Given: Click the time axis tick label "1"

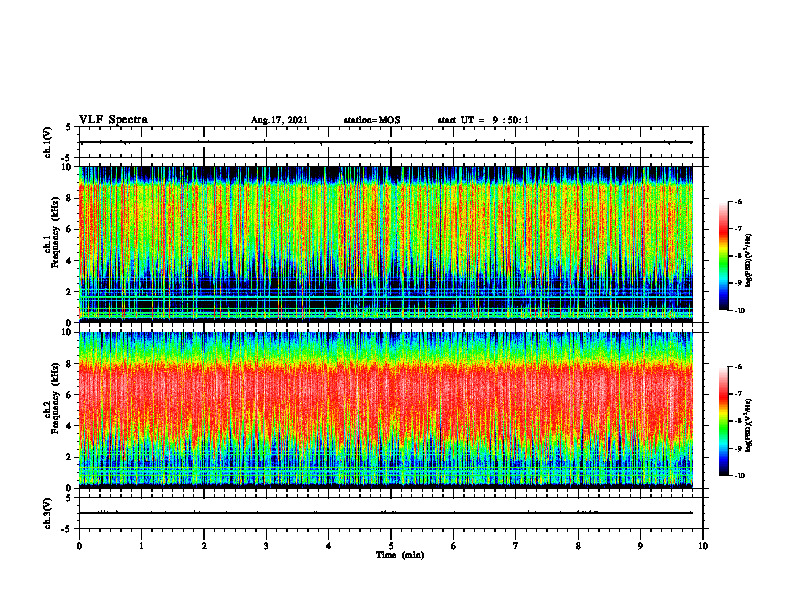Looking at the screenshot, I should 141,546.
